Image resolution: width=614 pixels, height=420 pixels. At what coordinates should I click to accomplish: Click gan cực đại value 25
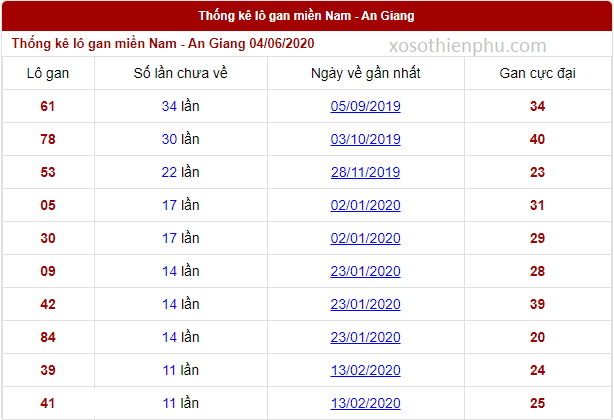(537, 403)
